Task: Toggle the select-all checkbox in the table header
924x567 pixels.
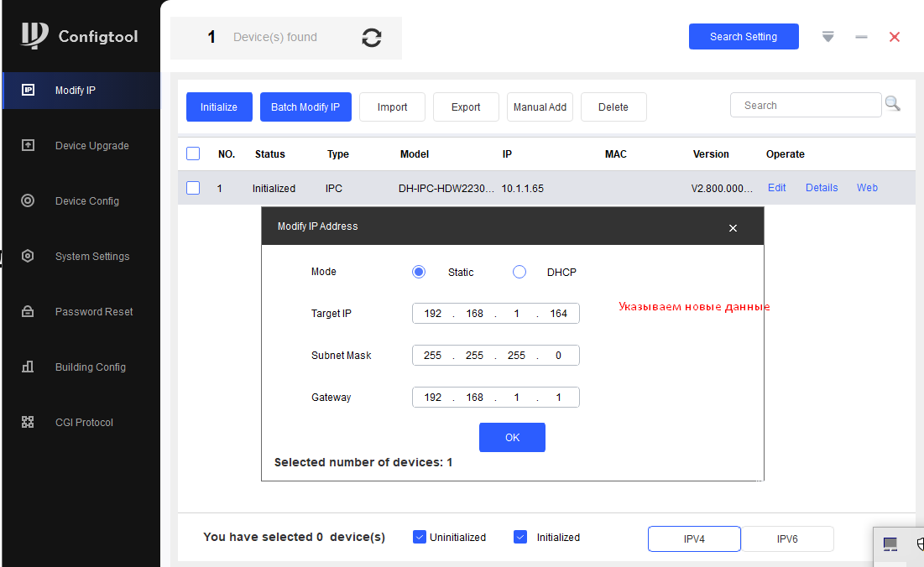Action: coord(193,153)
